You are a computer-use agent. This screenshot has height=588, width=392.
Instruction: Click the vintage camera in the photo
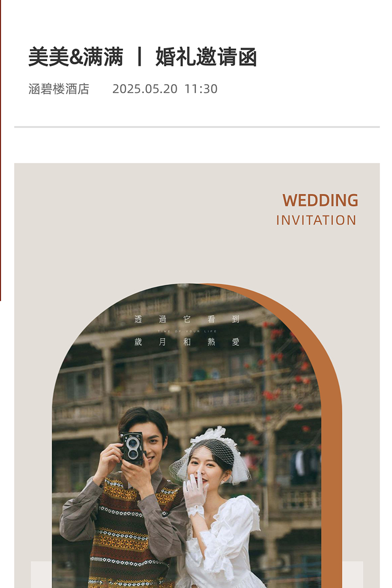pyautogui.click(x=132, y=448)
